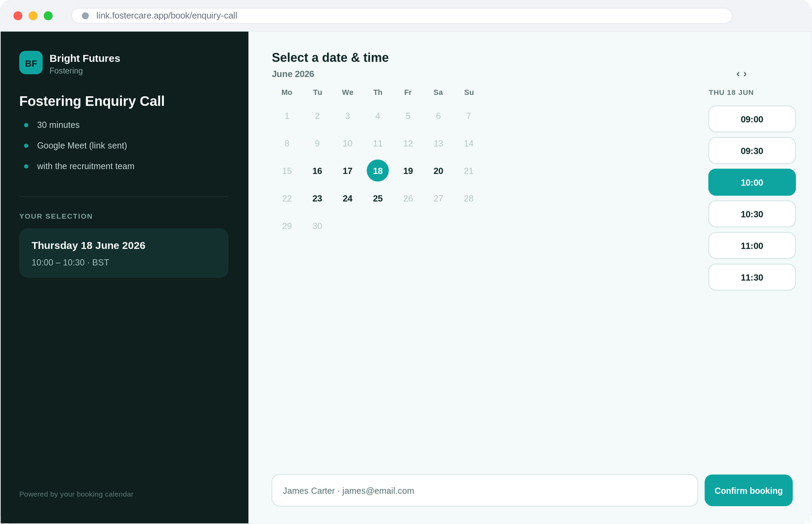This screenshot has height=524, width=812.
Task: Select June 25 on the calendar
Action: pyautogui.click(x=378, y=198)
